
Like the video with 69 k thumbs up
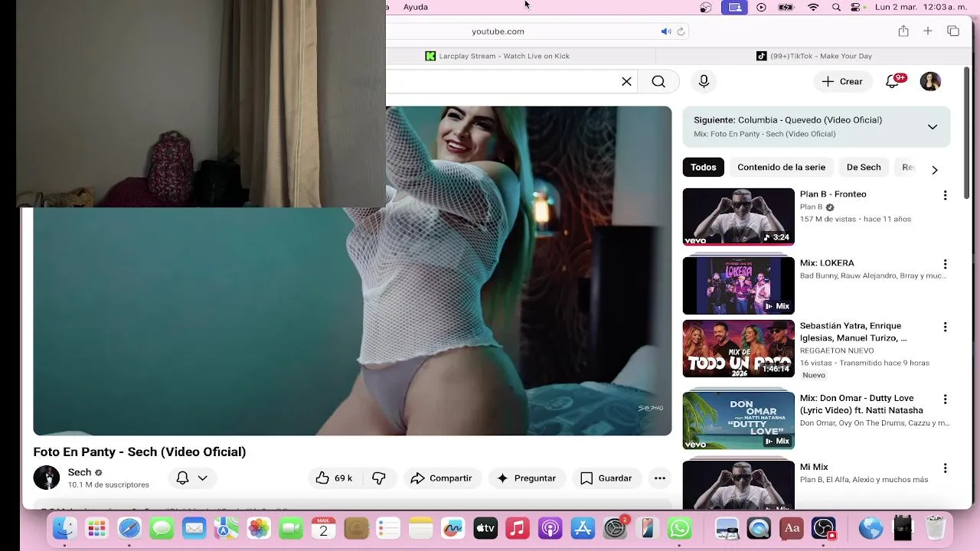pos(334,478)
